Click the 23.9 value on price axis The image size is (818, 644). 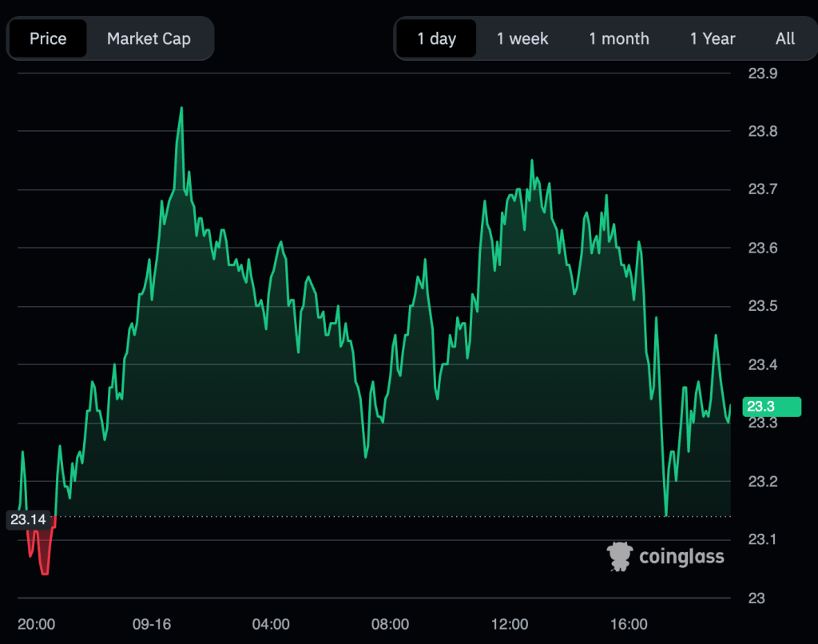(x=762, y=74)
